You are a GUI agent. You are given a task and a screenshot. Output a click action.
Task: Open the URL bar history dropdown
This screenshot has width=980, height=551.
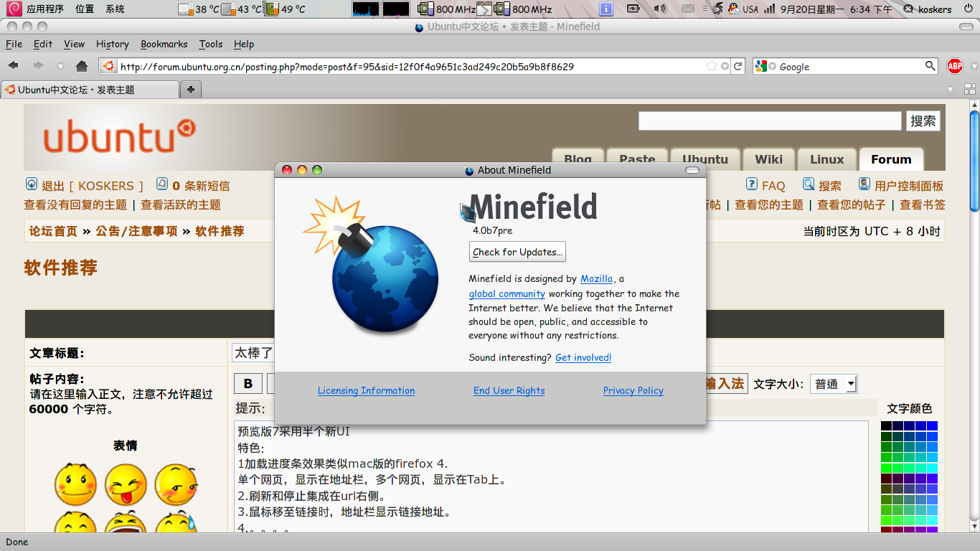(725, 66)
